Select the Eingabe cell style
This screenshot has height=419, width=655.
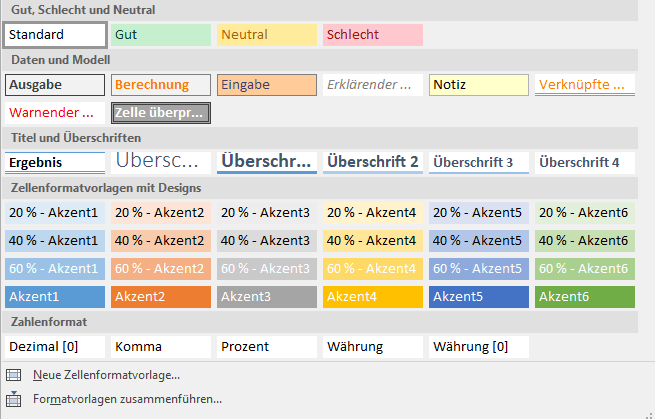267,85
